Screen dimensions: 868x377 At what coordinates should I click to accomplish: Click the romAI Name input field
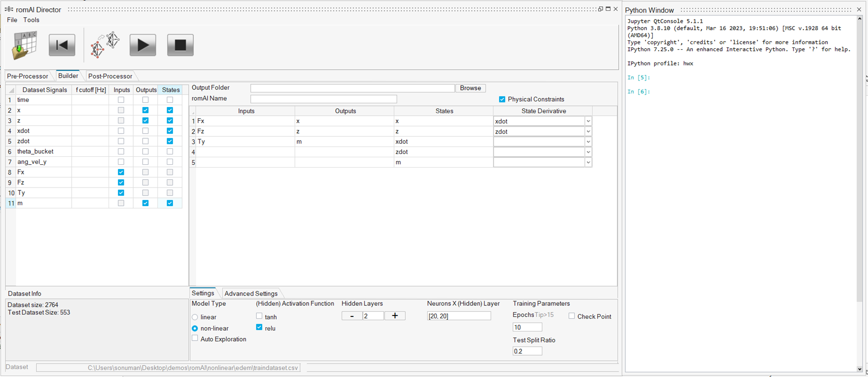(323, 99)
